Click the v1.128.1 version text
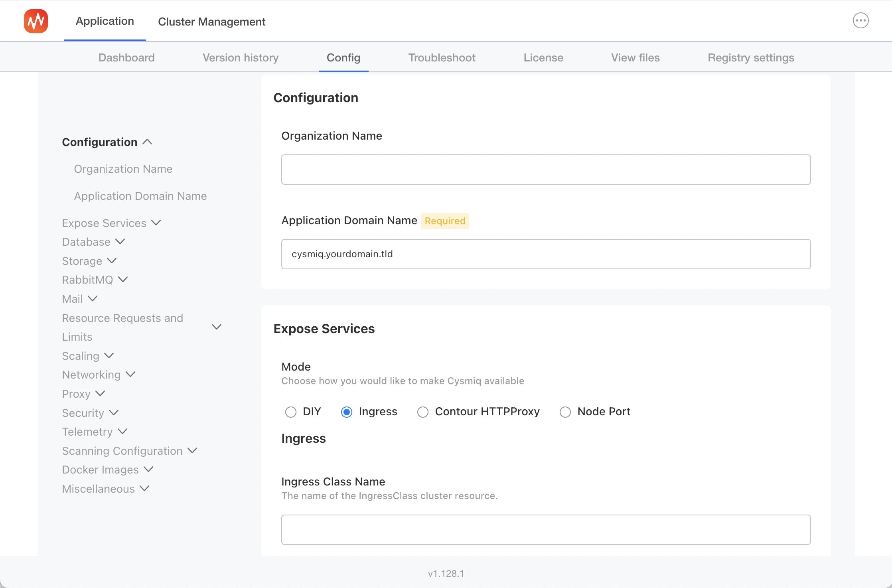Image resolution: width=892 pixels, height=588 pixels. tap(446, 574)
